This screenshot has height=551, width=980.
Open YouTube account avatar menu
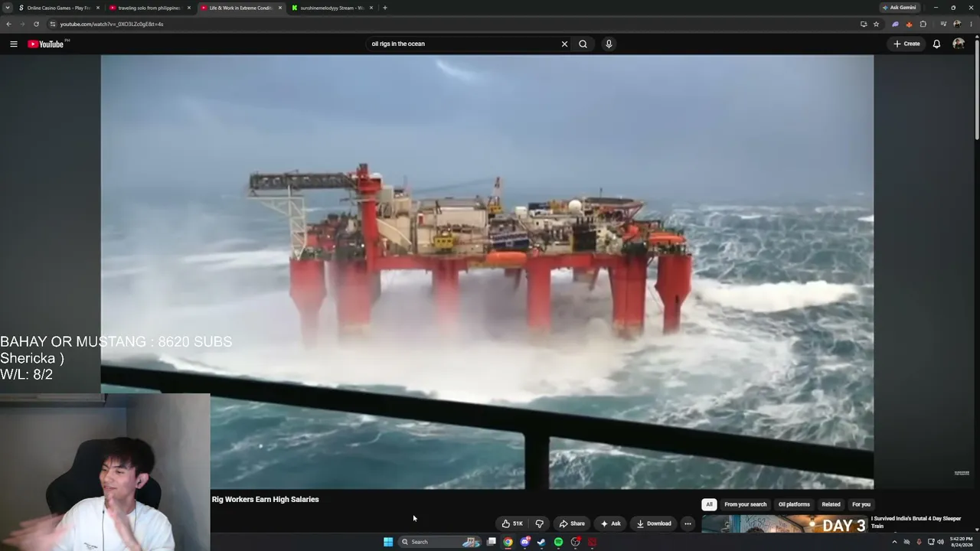pos(958,44)
